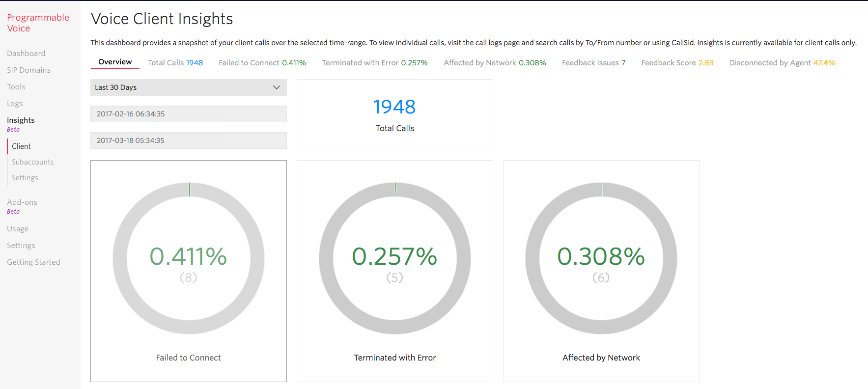
Task: Switch to Total Calls 1948 tab
Action: [x=175, y=62]
